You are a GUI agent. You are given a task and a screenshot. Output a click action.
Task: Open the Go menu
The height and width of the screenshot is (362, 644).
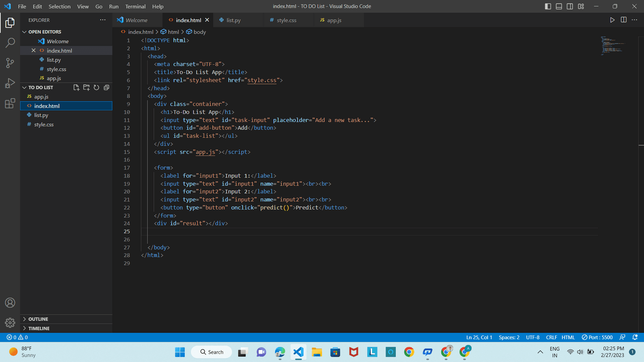(x=99, y=6)
